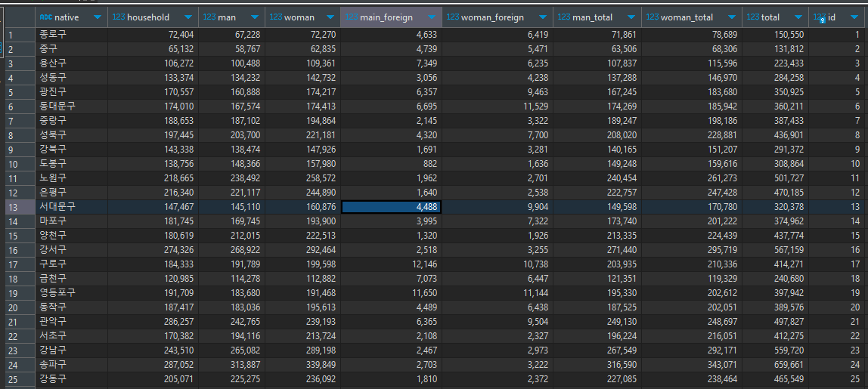Click the cell containing 송파구
Screen dimensions: 868x389
(x=71, y=365)
